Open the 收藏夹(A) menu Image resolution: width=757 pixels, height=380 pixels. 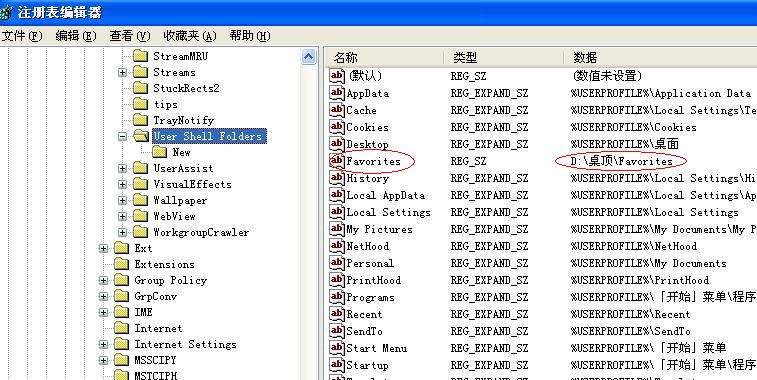190,36
